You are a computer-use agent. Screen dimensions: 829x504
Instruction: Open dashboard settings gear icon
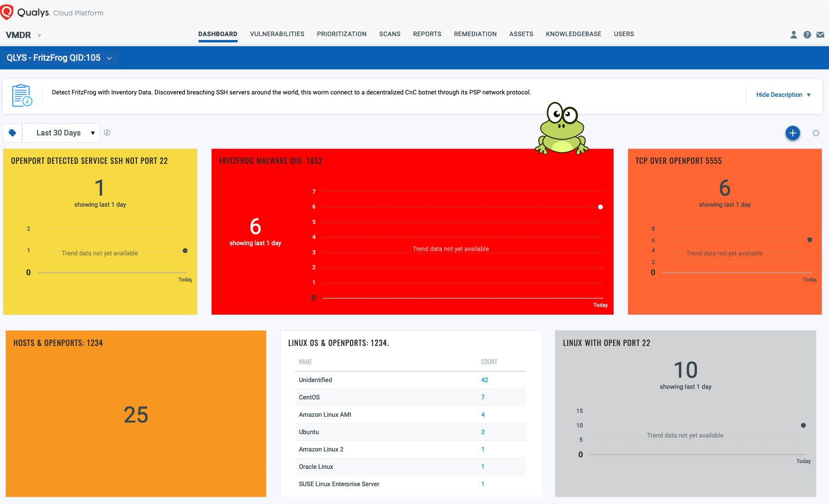click(816, 133)
